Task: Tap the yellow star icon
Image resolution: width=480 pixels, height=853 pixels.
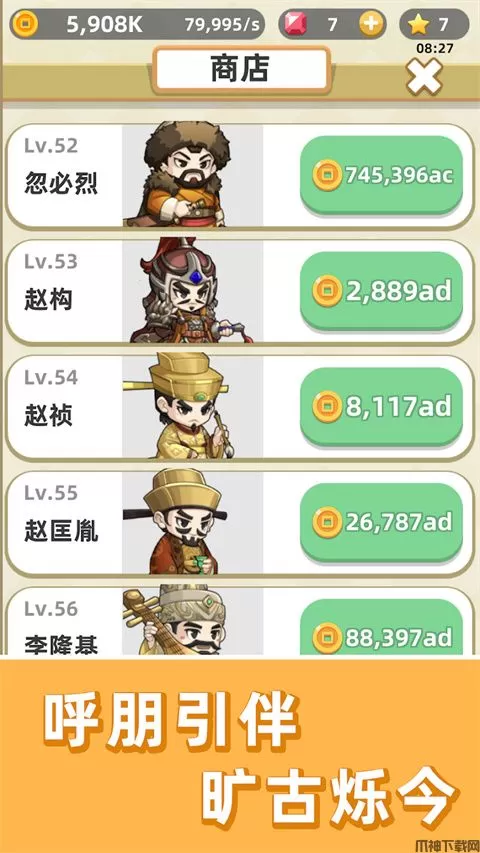Action: (418, 24)
